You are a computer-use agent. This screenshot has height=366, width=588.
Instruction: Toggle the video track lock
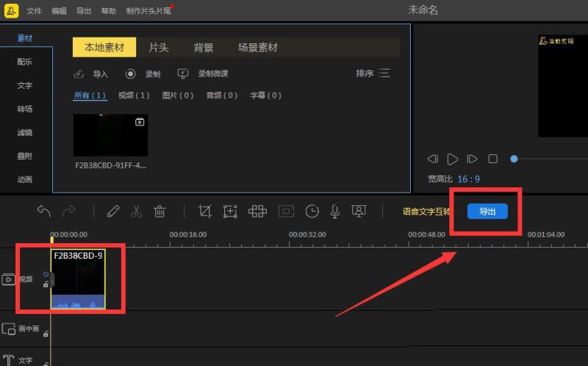[x=46, y=284]
